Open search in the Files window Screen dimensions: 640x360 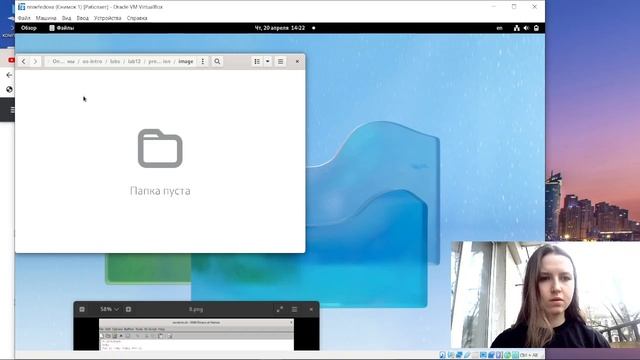pyautogui.click(x=217, y=62)
